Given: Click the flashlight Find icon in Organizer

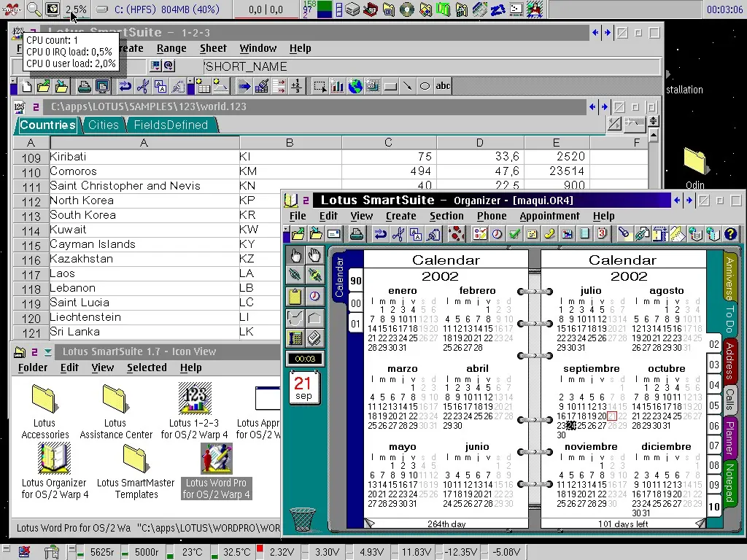Looking at the screenshot, I should [624, 234].
